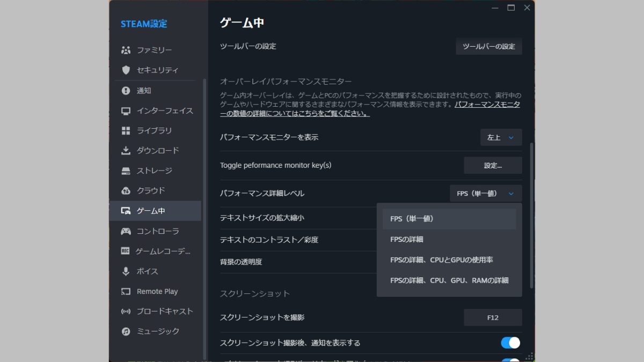Open ファミリー settings section
This screenshot has height=362, width=644.
155,50
